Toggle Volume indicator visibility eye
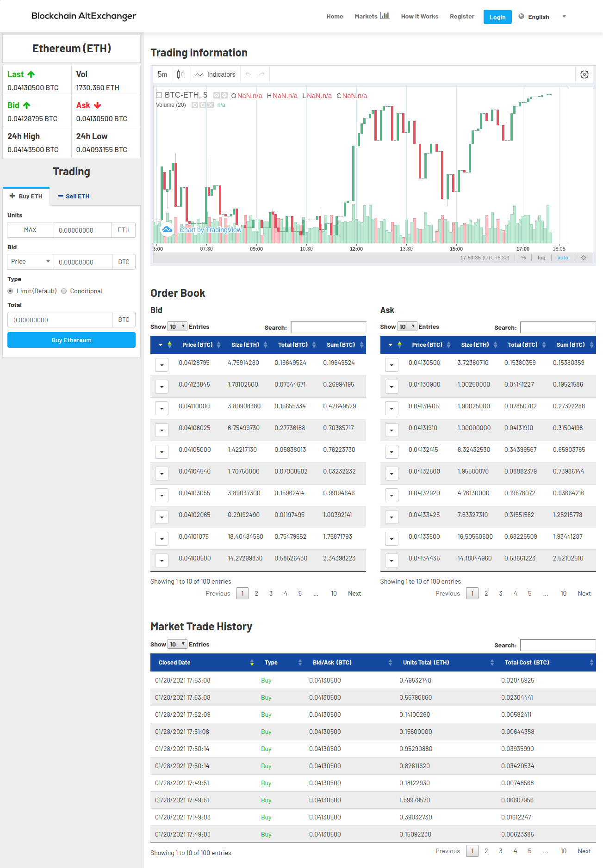Image resolution: width=603 pixels, height=868 pixels. [195, 105]
